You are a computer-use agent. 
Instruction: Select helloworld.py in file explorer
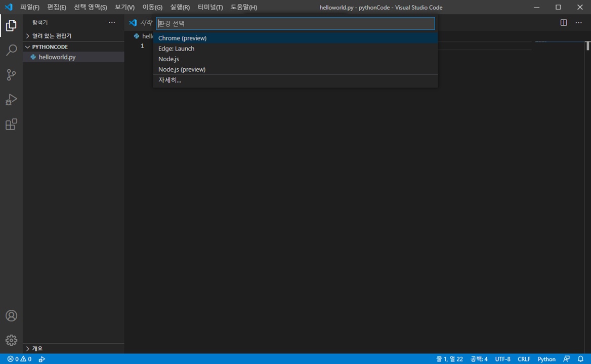(73, 57)
